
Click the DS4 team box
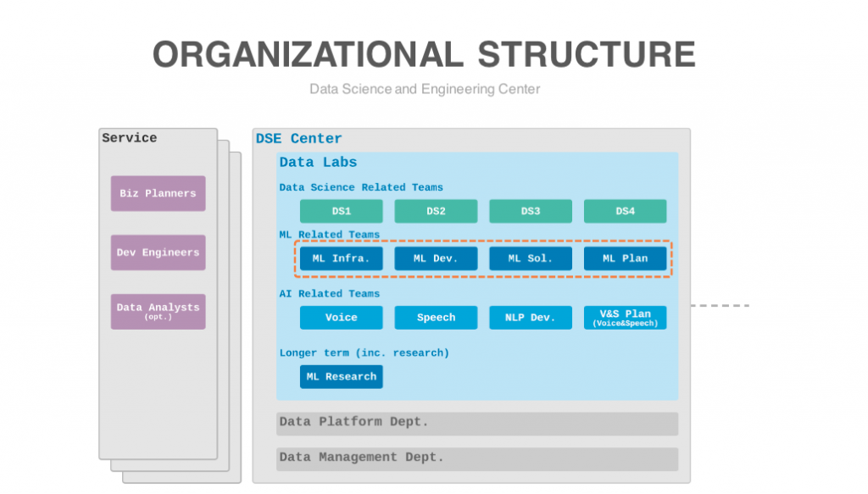pyautogui.click(x=625, y=211)
